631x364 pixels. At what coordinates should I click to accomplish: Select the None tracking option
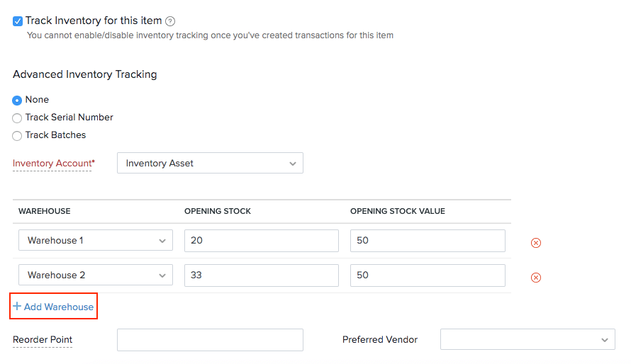pos(18,101)
